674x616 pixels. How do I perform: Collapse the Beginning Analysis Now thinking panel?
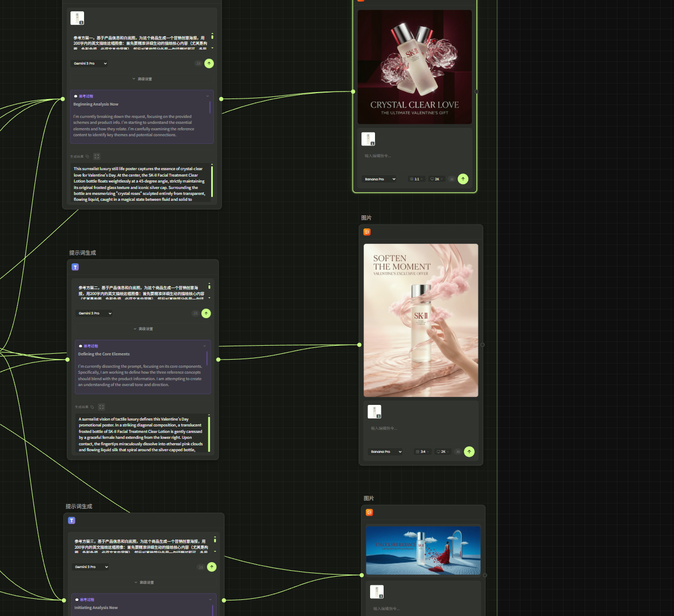tap(207, 96)
